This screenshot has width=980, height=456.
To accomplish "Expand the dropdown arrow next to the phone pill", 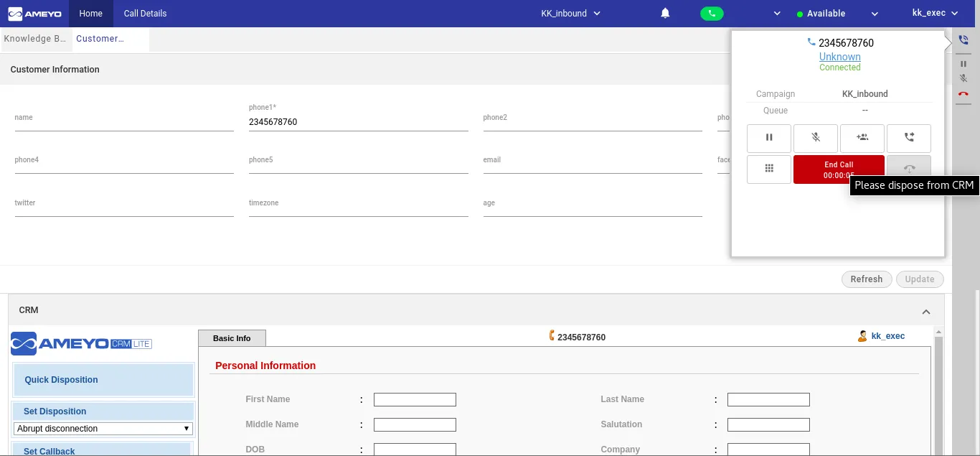I will pyautogui.click(x=777, y=14).
